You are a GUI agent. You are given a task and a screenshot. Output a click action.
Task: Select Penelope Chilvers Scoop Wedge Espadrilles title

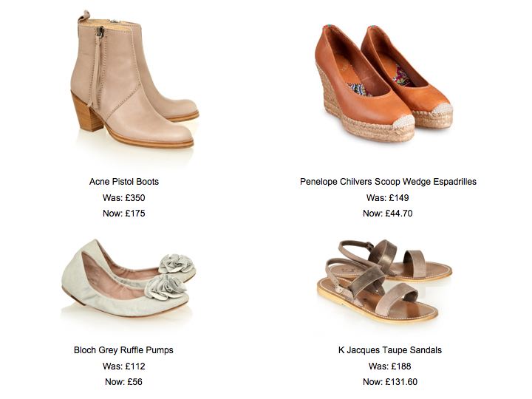click(x=388, y=182)
